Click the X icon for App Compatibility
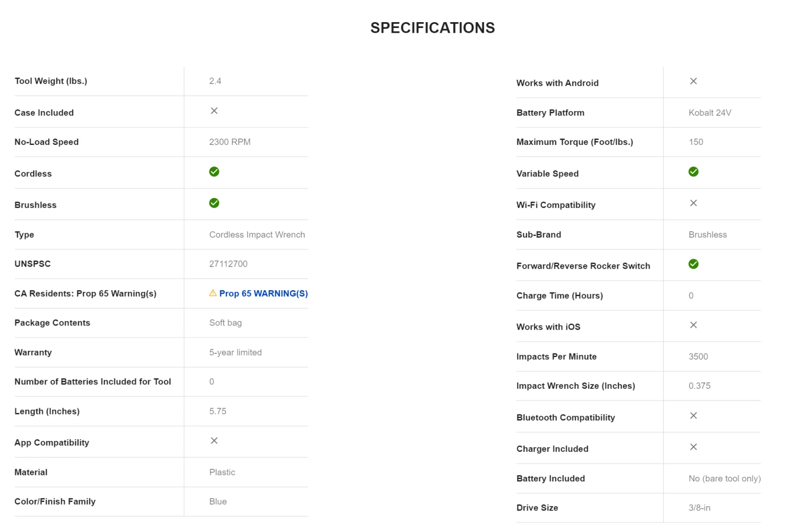The image size is (790, 532). point(214,440)
